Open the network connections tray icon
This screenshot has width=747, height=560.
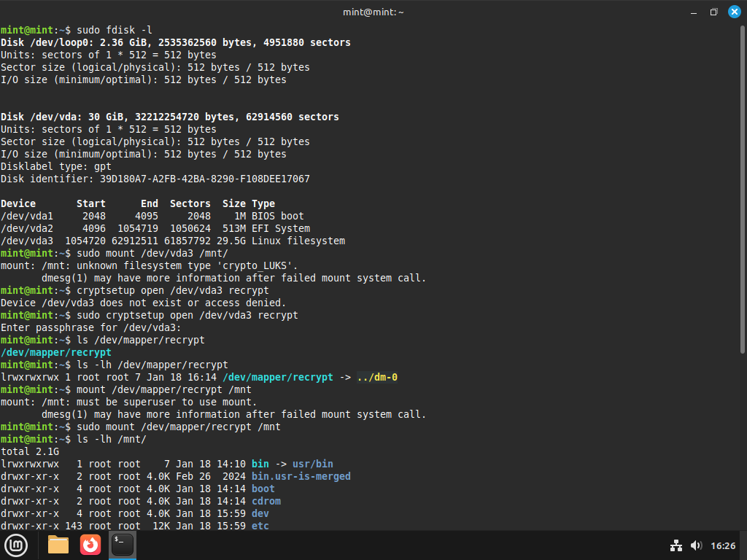click(676, 545)
